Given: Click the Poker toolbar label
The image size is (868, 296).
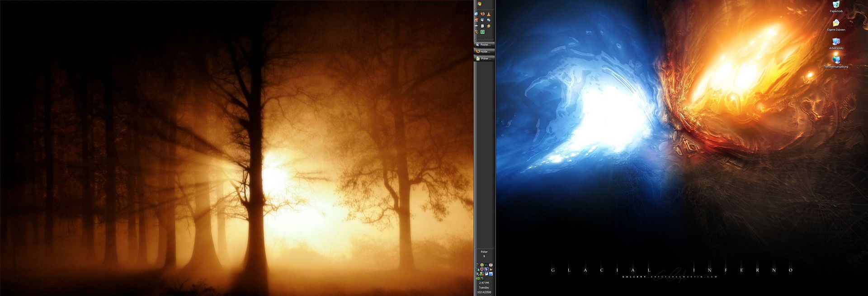Looking at the screenshot, I should tap(484, 252).
